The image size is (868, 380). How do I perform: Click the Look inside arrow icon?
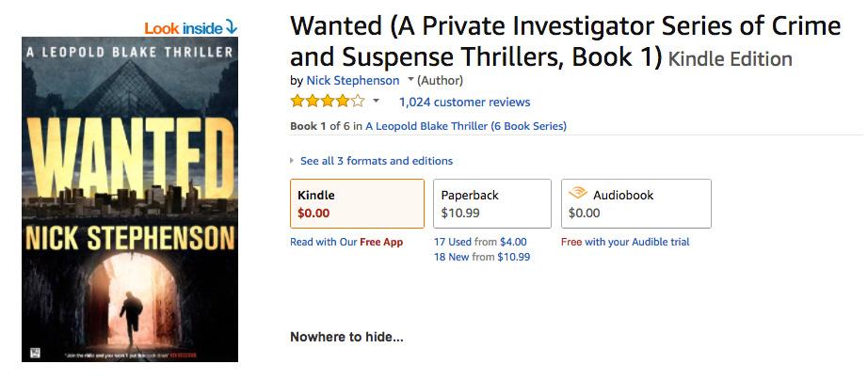[x=232, y=28]
